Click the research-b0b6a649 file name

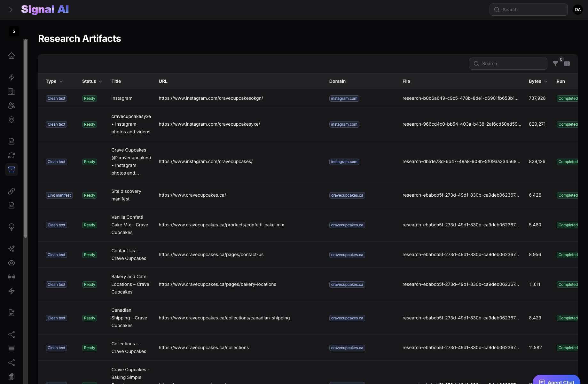click(460, 98)
